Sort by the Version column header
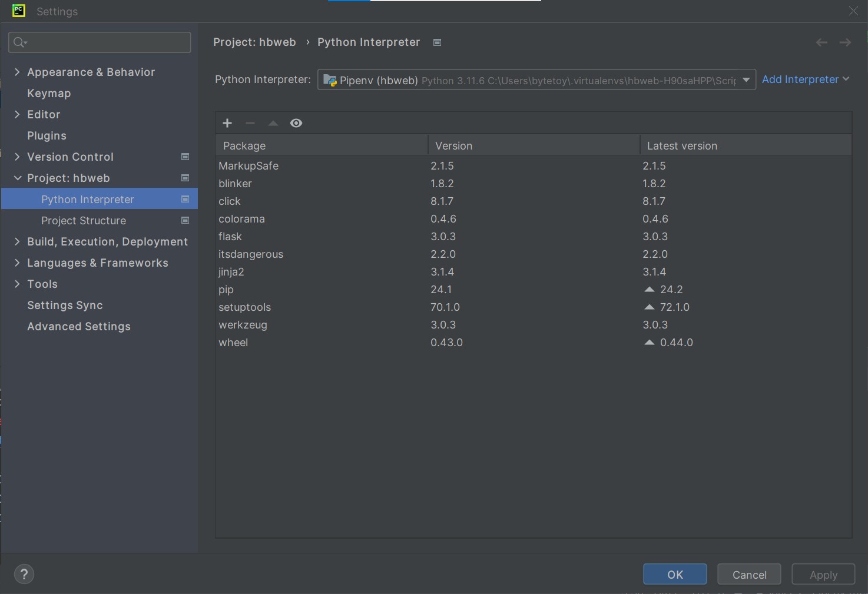868x594 pixels. [x=534, y=145]
